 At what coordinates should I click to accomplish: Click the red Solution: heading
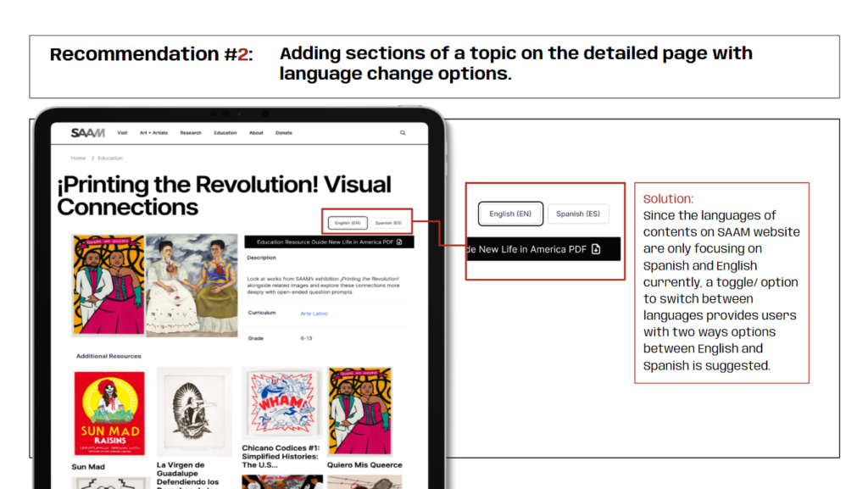point(668,198)
